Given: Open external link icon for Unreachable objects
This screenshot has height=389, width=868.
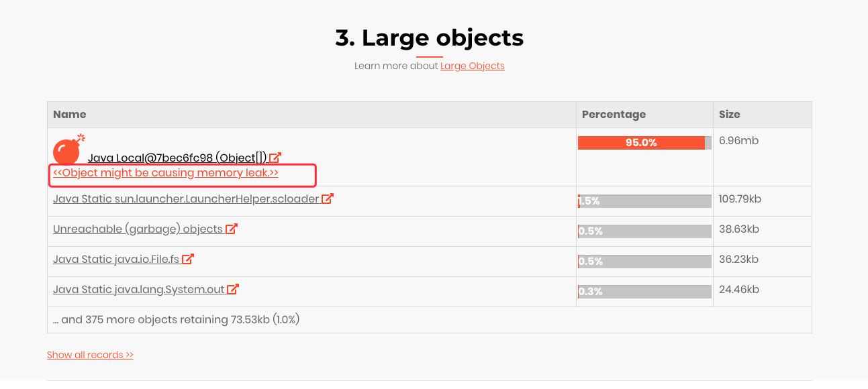Looking at the screenshot, I should (x=232, y=229).
